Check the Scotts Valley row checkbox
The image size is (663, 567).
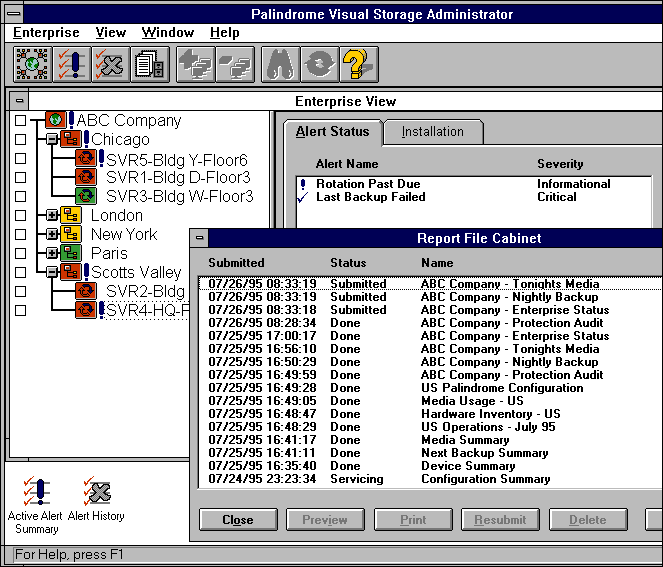[x=20, y=272]
